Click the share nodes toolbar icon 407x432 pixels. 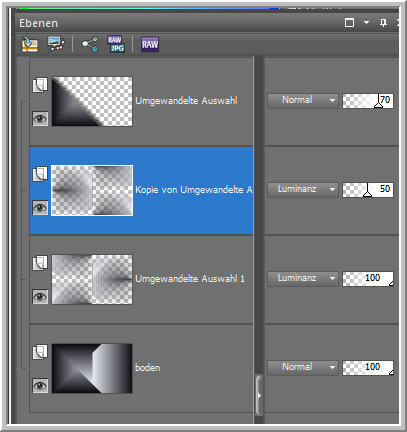click(90, 44)
